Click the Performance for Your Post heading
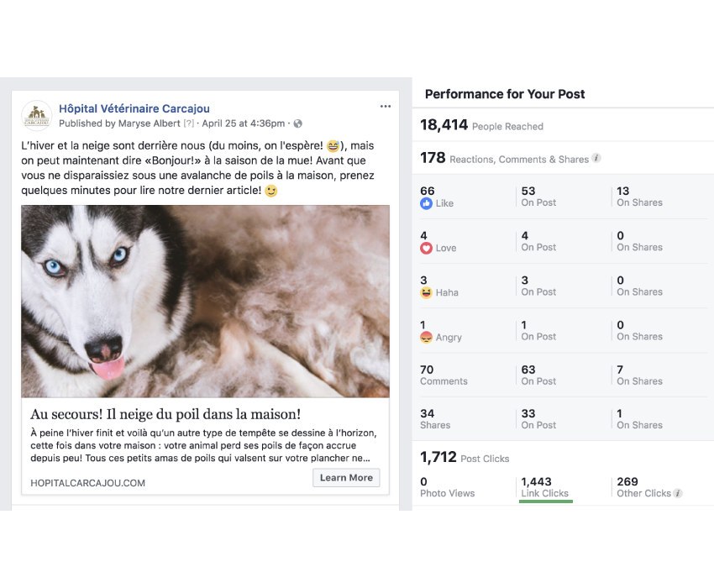The image size is (714, 588). tap(505, 94)
